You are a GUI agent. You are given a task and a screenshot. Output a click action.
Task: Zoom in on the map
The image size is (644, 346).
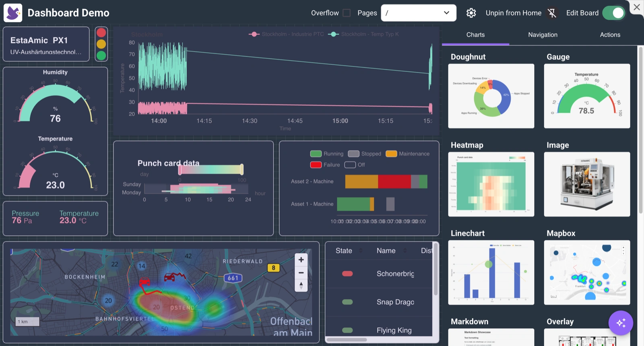(301, 260)
